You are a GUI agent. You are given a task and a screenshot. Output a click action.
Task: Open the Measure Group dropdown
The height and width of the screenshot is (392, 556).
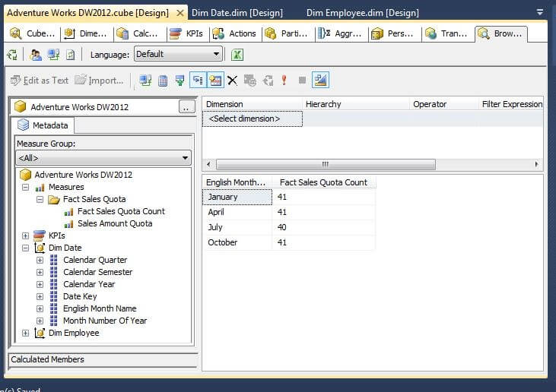(x=103, y=158)
